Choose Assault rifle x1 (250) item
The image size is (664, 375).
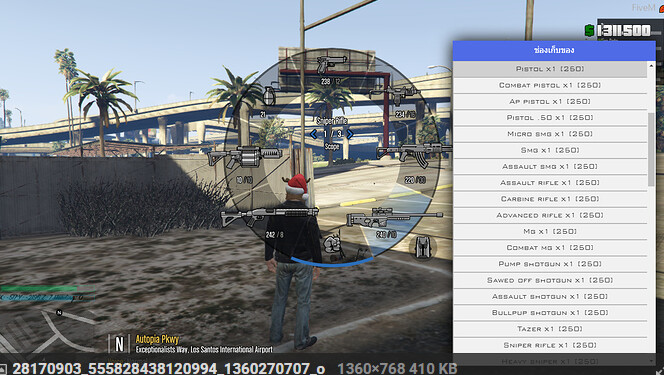(x=550, y=182)
